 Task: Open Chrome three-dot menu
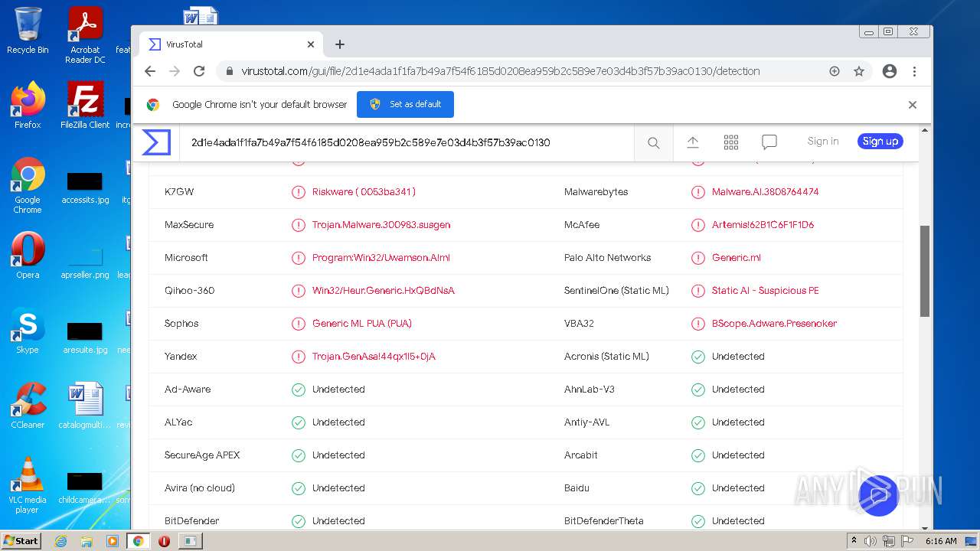(914, 71)
